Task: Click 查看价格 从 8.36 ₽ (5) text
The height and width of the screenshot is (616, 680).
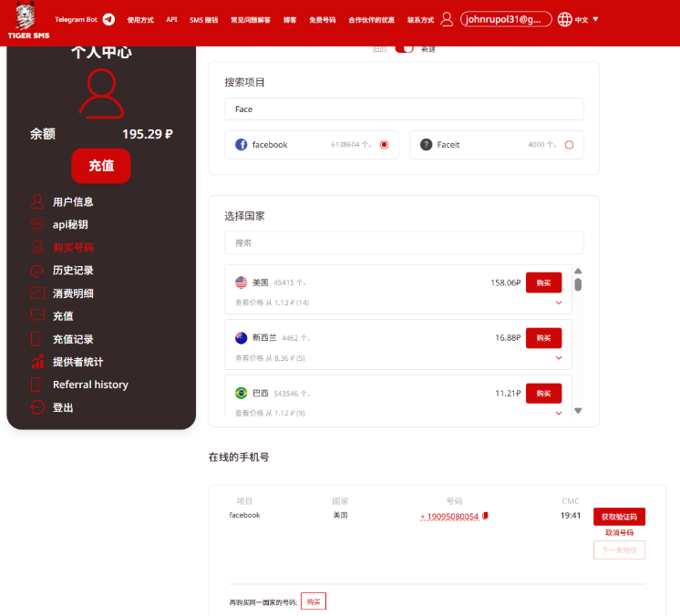Action: coord(270,358)
